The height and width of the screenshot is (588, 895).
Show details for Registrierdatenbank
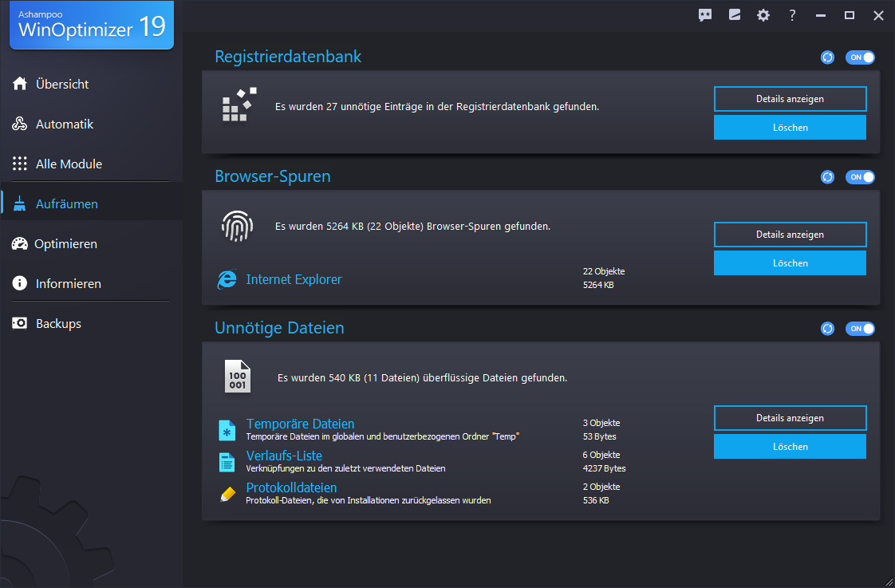pos(790,99)
